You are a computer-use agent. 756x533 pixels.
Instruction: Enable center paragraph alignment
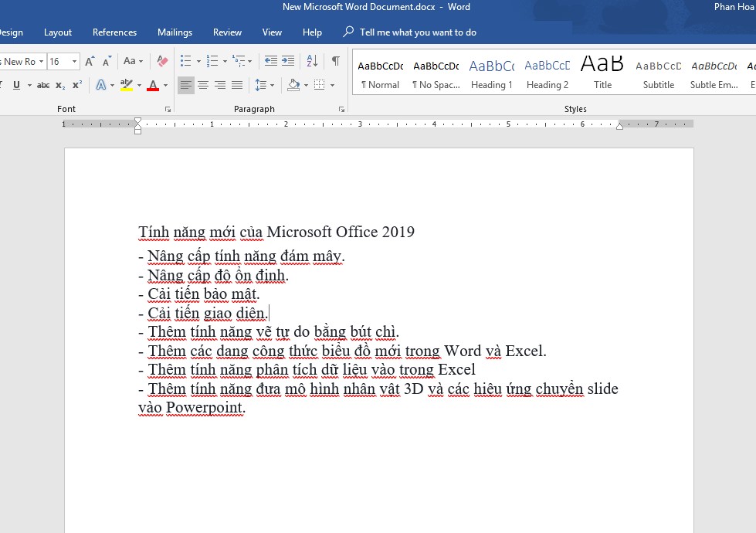coord(203,85)
